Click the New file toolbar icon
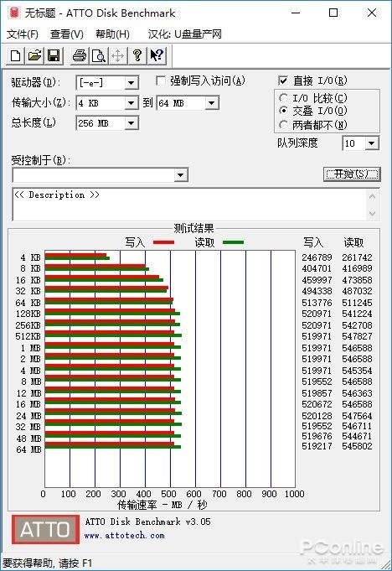Image resolution: width=392 pixels, height=571 pixels. [x=16, y=55]
